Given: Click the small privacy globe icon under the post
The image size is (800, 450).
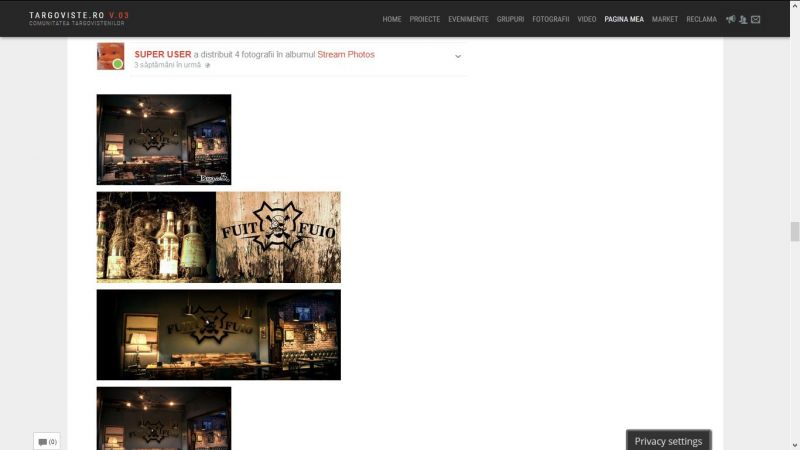Looking at the screenshot, I should tap(207, 65).
